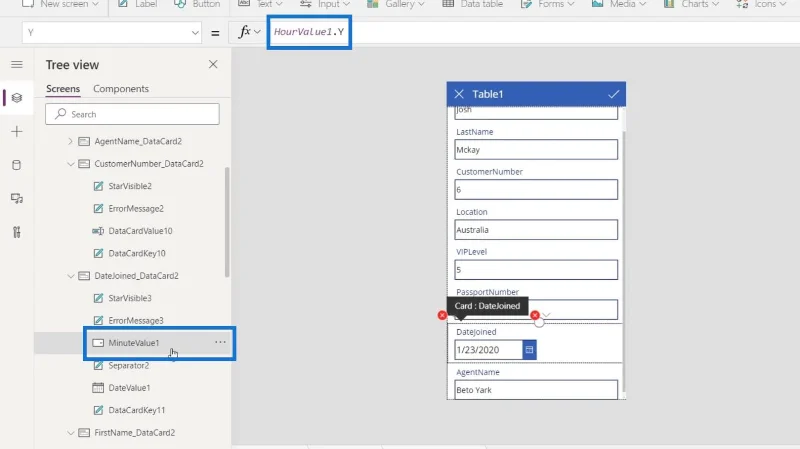Insert a Data table from toolbar
Screen dimensions: 800x449
472,4
